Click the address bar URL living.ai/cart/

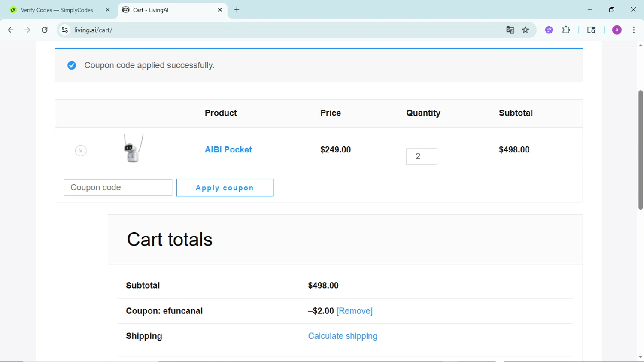[x=93, y=30]
